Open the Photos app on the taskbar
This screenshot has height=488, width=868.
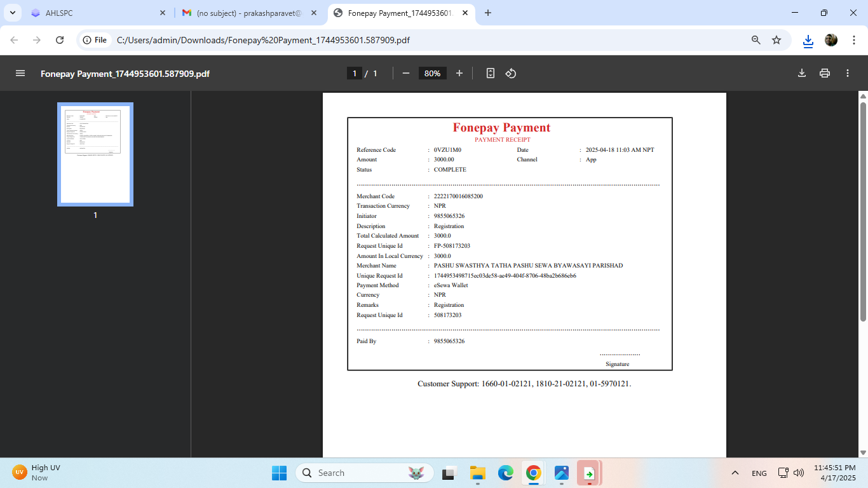[x=561, y=473]
